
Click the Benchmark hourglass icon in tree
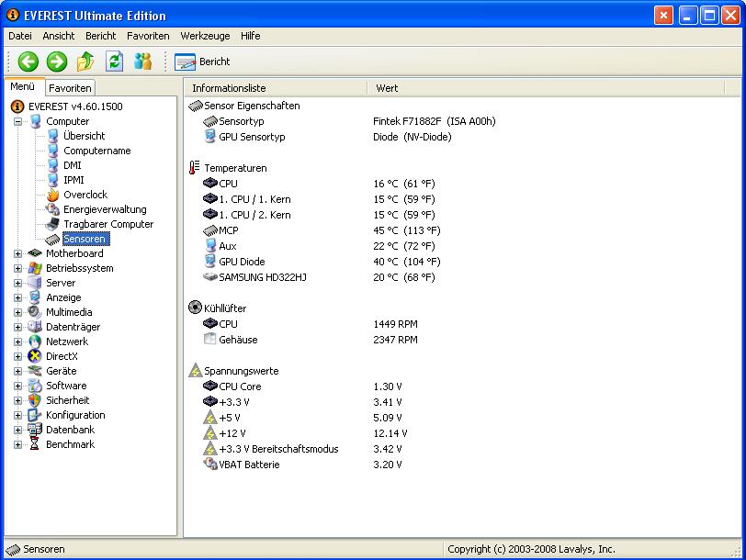click(35, 444)
